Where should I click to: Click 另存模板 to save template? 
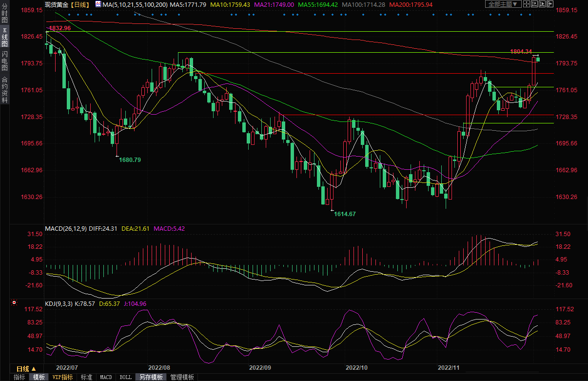tap(151, 377)
